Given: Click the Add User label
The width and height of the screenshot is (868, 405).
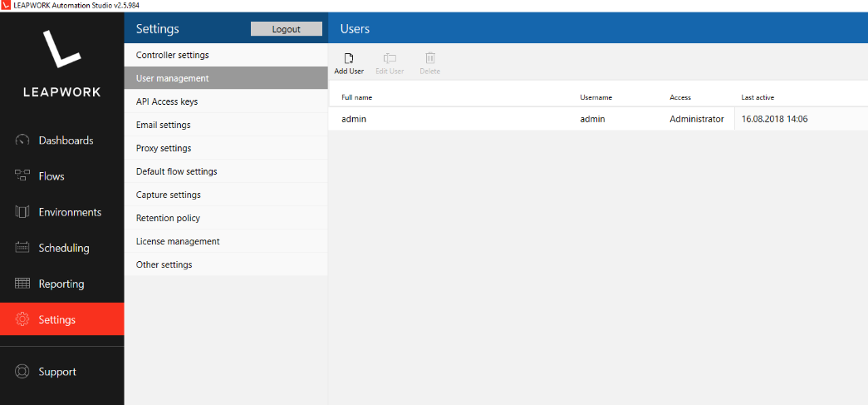Looking at the screenshot, I should tap(349, 72).
